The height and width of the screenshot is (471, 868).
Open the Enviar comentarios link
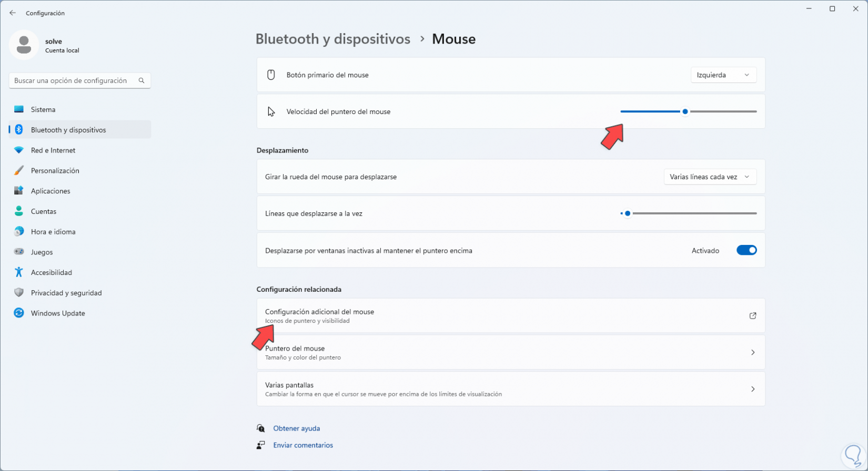click(x=303, y=445)
